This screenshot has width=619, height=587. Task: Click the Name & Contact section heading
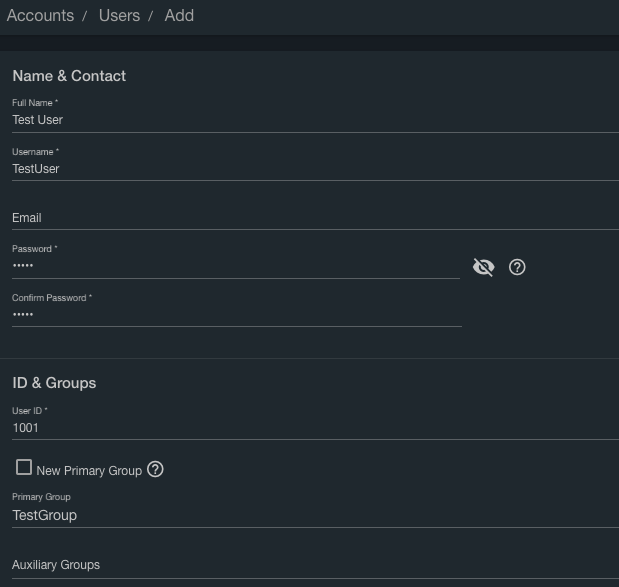click(69, 76)
